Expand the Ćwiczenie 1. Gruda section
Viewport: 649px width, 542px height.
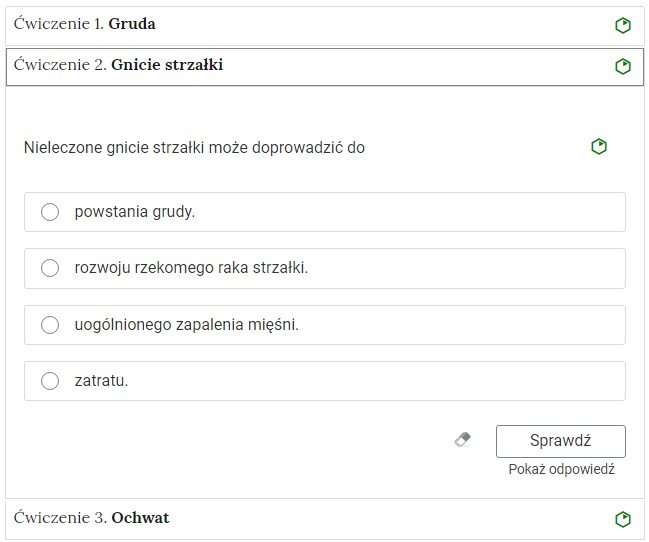point(324,25)
